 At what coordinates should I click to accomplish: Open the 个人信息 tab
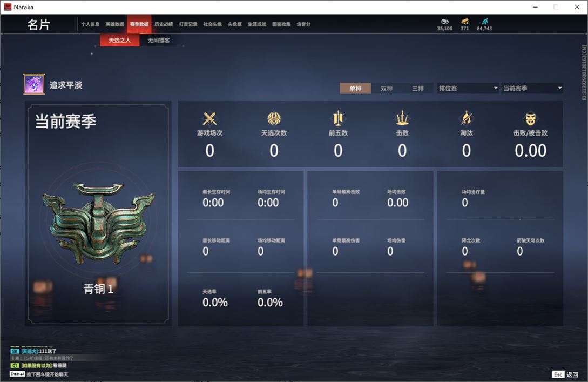[x=90, y=24]
